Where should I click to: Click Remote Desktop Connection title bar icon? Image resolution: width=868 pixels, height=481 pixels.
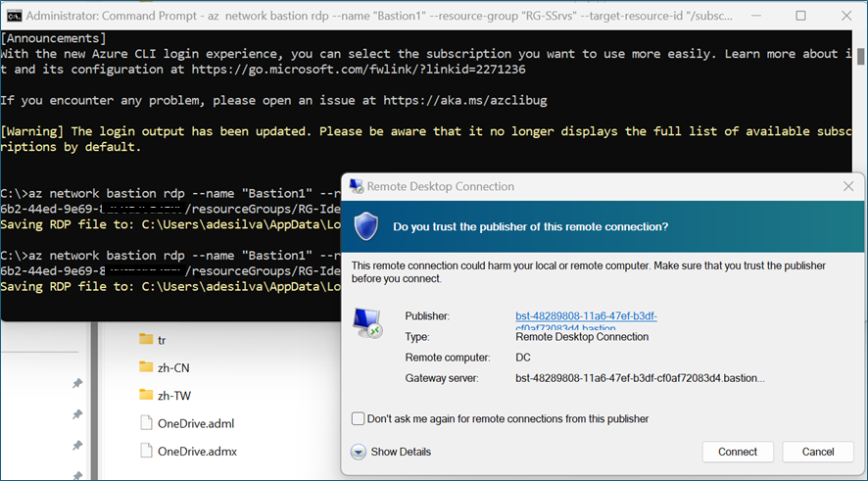(x=356, y=186)
